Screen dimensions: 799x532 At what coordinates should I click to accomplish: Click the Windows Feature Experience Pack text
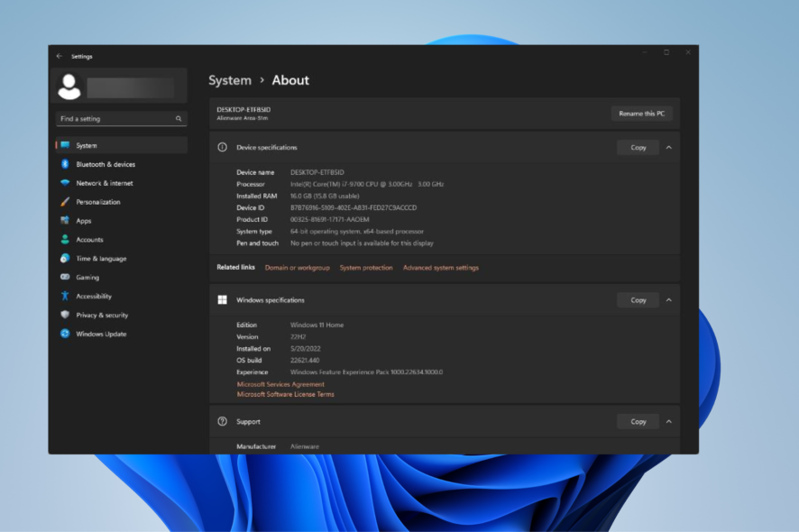click(x=366, y=372)
